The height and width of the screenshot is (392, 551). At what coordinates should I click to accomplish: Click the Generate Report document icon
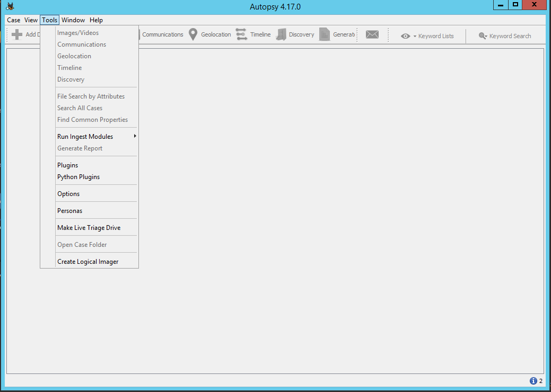click(x=325, y=35)
